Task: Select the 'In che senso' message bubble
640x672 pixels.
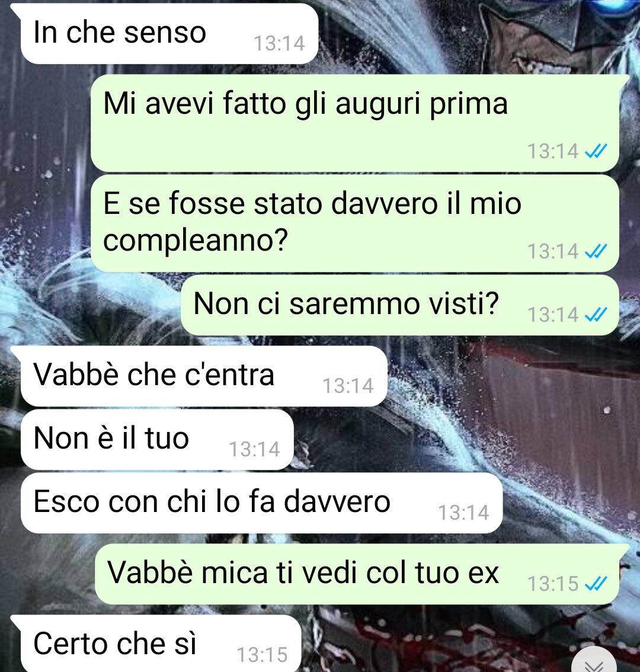Action: 169,33
